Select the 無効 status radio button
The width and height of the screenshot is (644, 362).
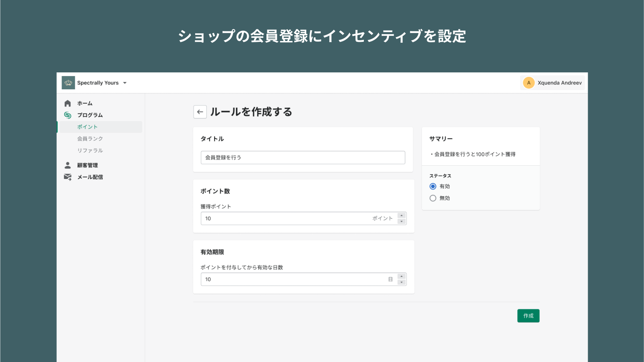click(x=433, y=198)
